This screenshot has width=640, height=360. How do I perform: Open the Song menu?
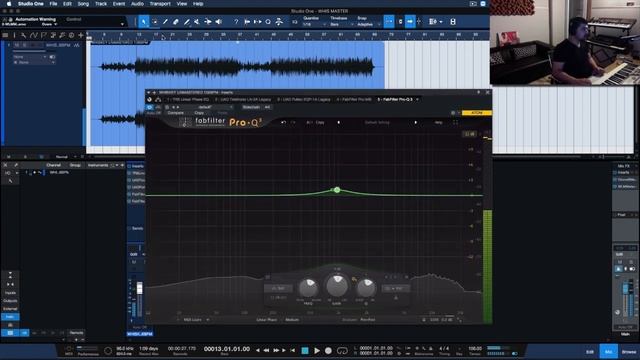click(x=83, y=4)
